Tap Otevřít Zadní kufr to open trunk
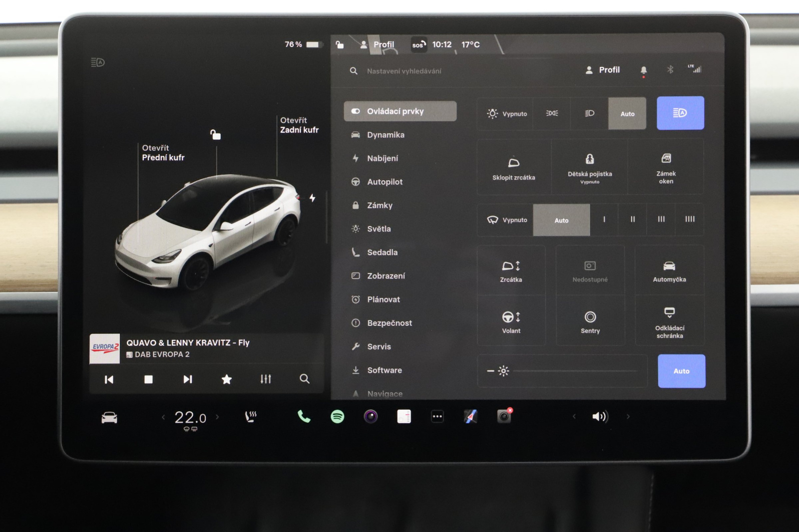Image resolution: width=799 pixels, height=532 pixels. point(299,125)
